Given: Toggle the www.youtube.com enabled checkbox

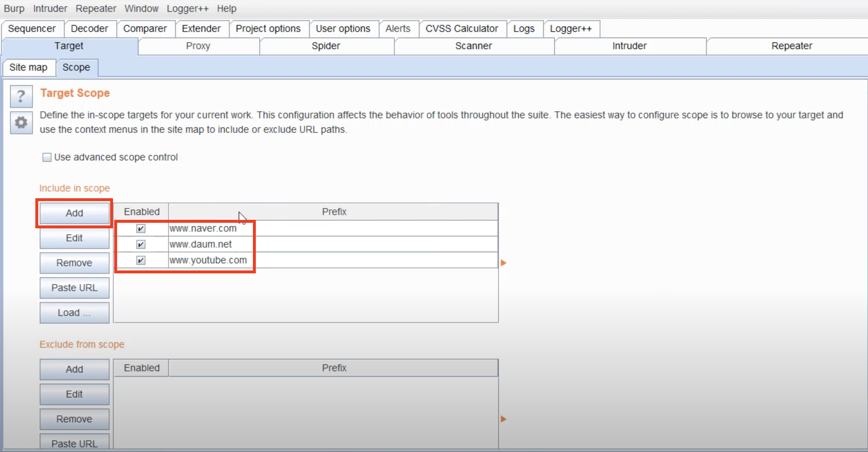Looking at the screenshot, I should point(141,260).
